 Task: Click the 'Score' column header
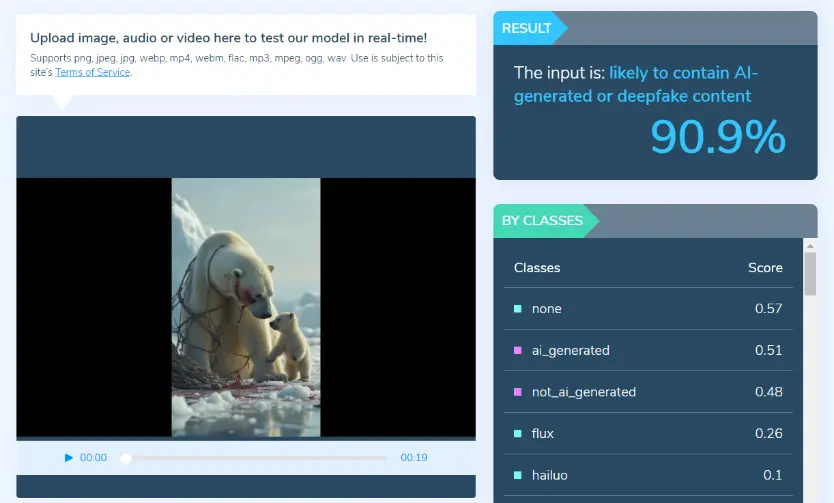click(765, 268)
